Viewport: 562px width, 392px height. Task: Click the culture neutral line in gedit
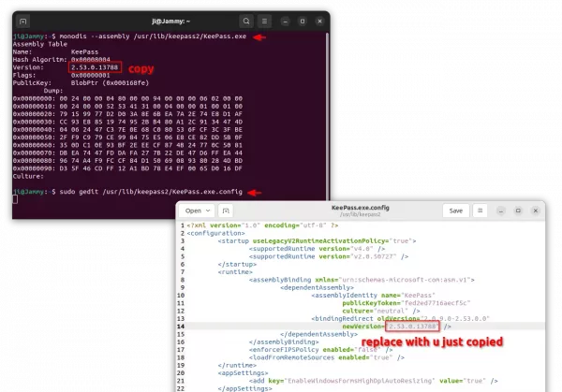pyautogui.click(x=381, y=312)
